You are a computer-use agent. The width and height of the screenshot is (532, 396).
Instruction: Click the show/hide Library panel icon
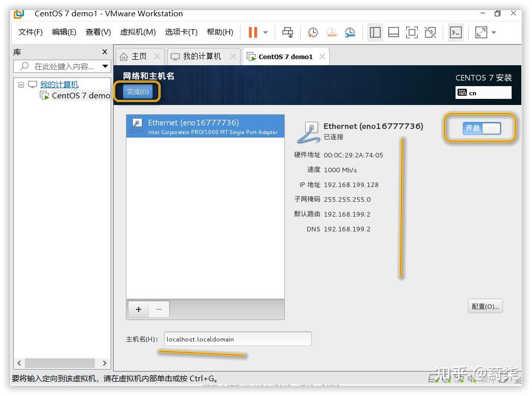[375, 32]
